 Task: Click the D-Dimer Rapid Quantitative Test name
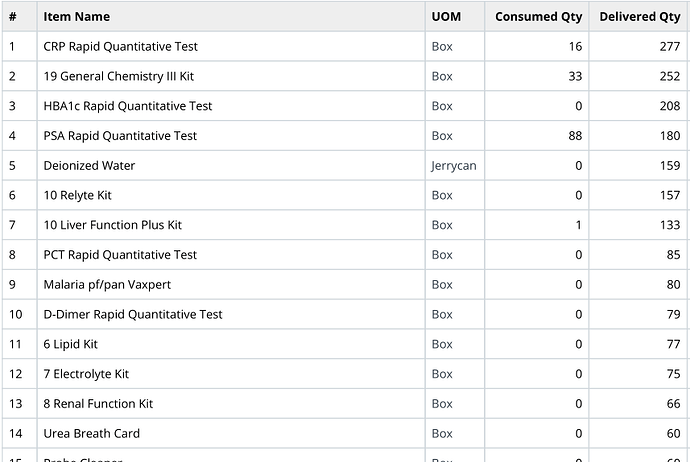[x=133, y=314]
